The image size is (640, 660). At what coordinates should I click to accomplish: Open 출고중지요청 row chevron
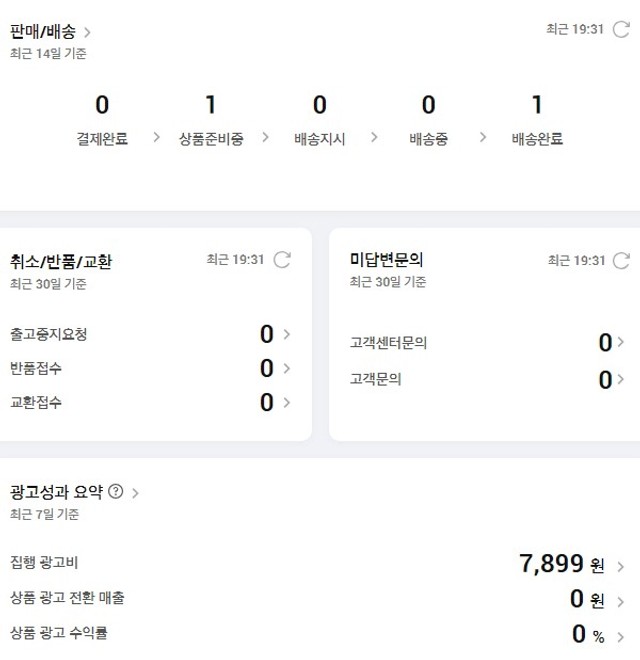[x=287, y=334]
